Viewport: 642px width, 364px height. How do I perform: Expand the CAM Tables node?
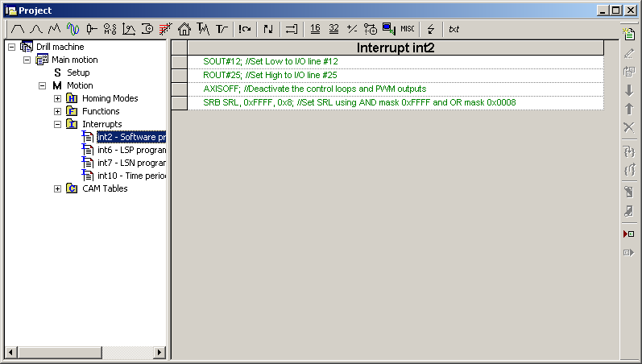tap(58, 188)
